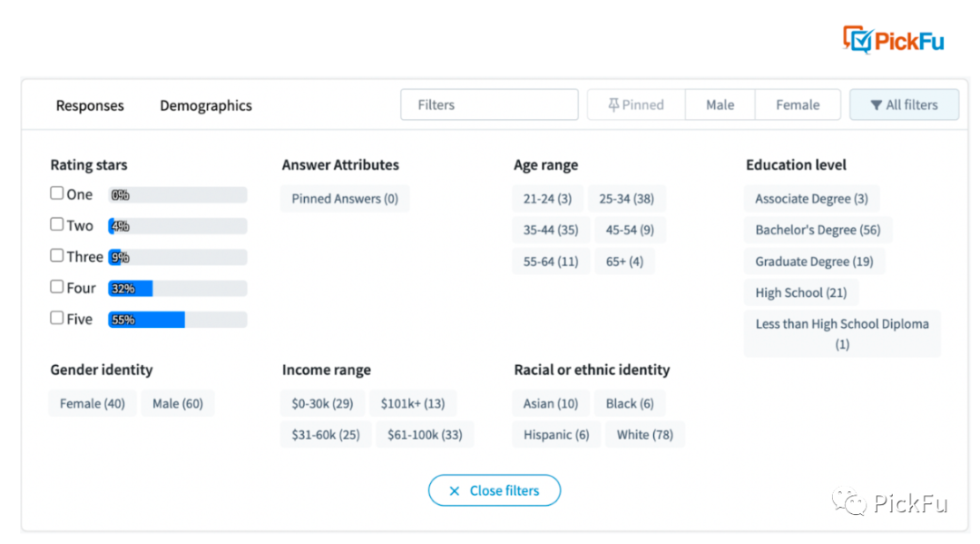Click the Pinned Answers (0) filter chip
This screenshot has width=980, height=544.
point(345,199)
